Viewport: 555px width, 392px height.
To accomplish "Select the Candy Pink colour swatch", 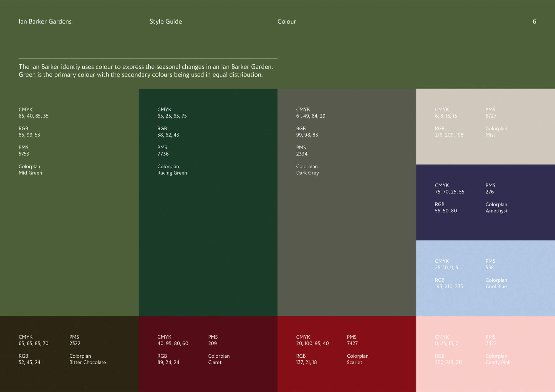I will 486,378.
